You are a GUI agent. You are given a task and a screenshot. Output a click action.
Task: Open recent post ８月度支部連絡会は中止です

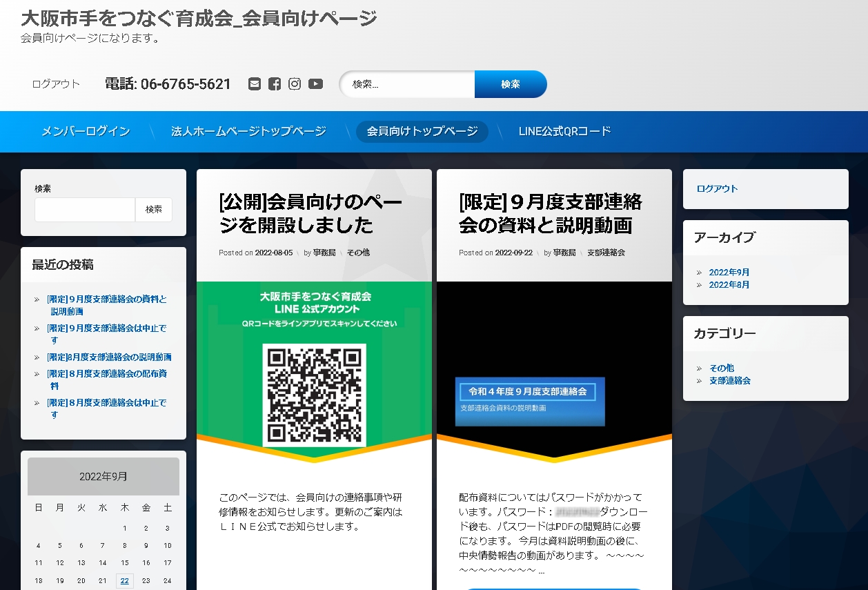coord(107,409)
